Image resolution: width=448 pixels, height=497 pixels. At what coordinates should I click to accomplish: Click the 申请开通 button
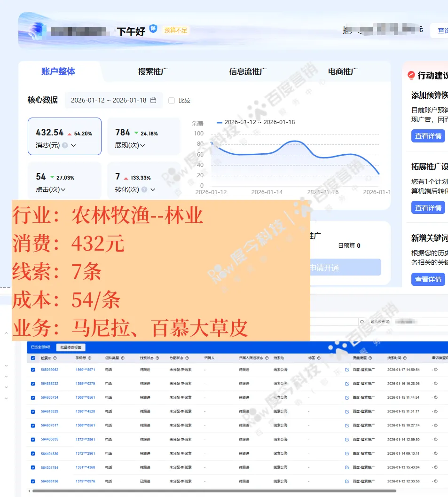pos(345,268)
